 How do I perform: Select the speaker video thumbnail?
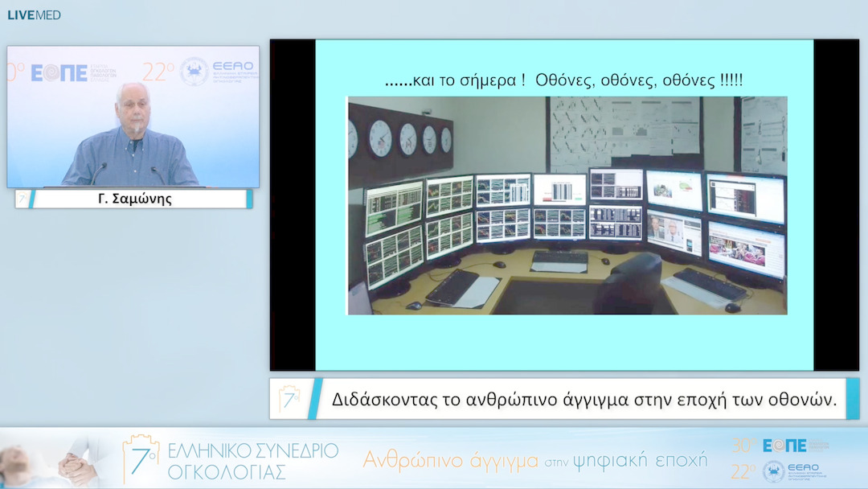coord(133,117)
